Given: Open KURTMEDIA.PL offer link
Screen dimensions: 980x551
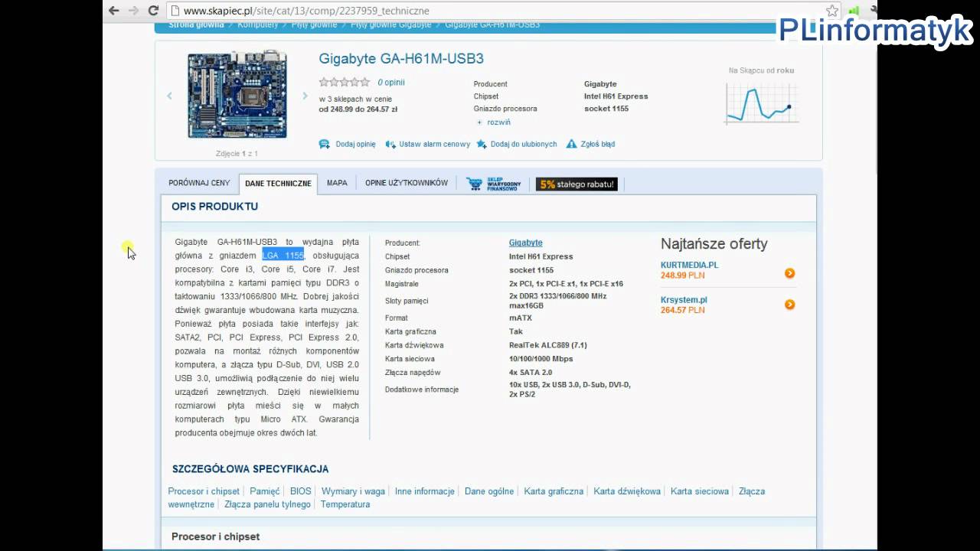Looking at the screenshot, I should pyautogui.click(x=689, y=265).
